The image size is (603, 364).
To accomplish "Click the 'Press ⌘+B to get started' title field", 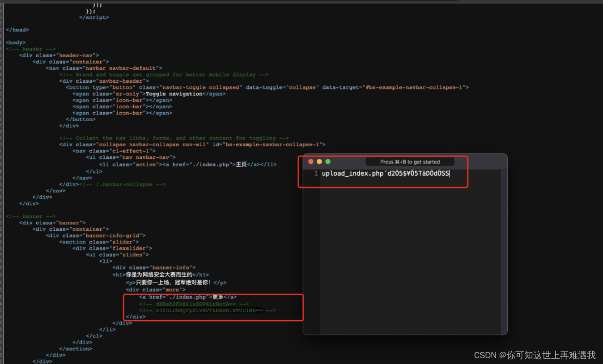I will point(410,162).
